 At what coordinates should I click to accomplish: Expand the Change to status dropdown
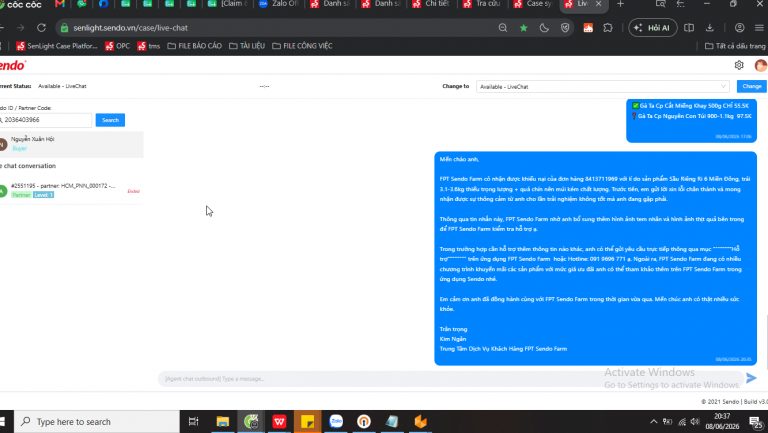(602, 87)
